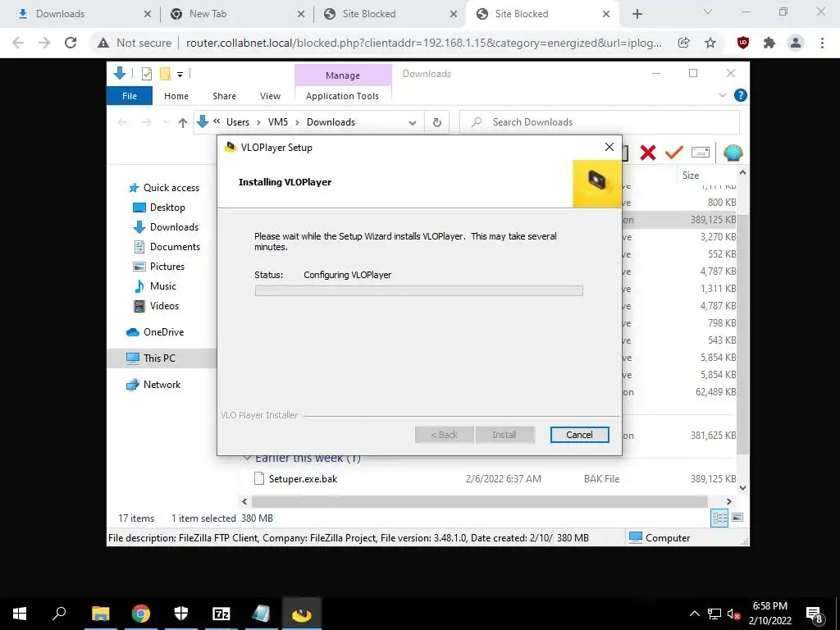
Task: Open the Chrome extensions puzzle icon
Action: 769,43
